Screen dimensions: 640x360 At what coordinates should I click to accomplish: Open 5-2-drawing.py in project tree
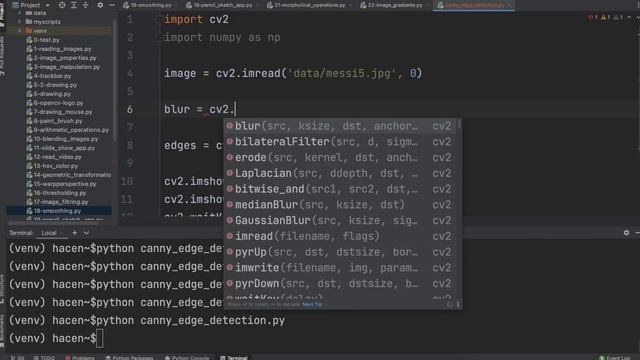52,85
